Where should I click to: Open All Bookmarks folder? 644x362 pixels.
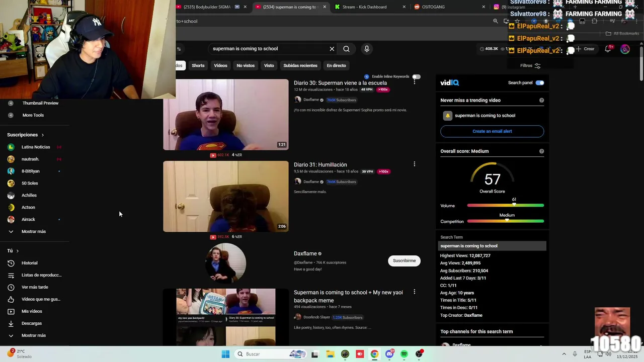click(622, 34)
